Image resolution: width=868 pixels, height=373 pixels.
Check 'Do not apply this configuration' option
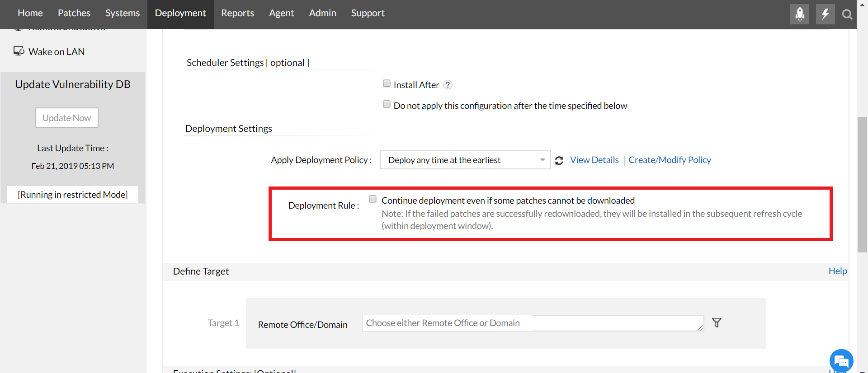point(387,104)
